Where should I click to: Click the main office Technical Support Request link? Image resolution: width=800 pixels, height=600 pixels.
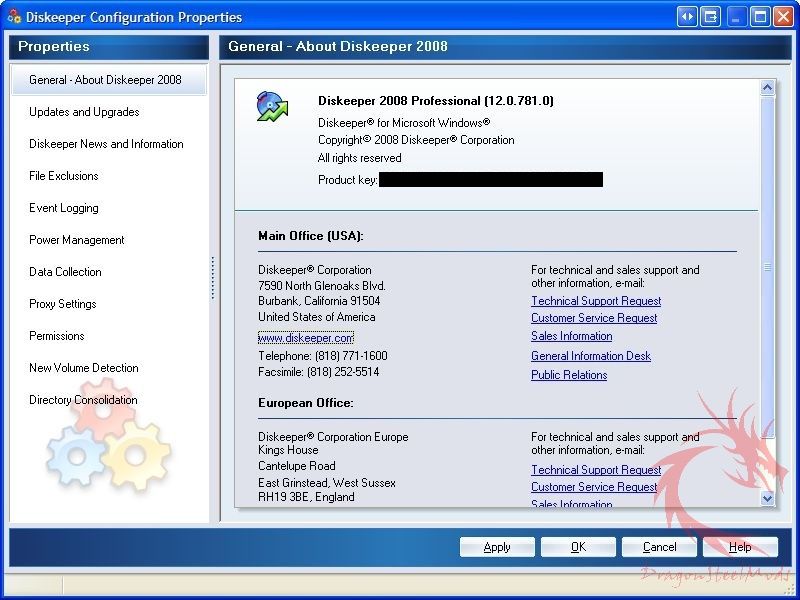596,301
